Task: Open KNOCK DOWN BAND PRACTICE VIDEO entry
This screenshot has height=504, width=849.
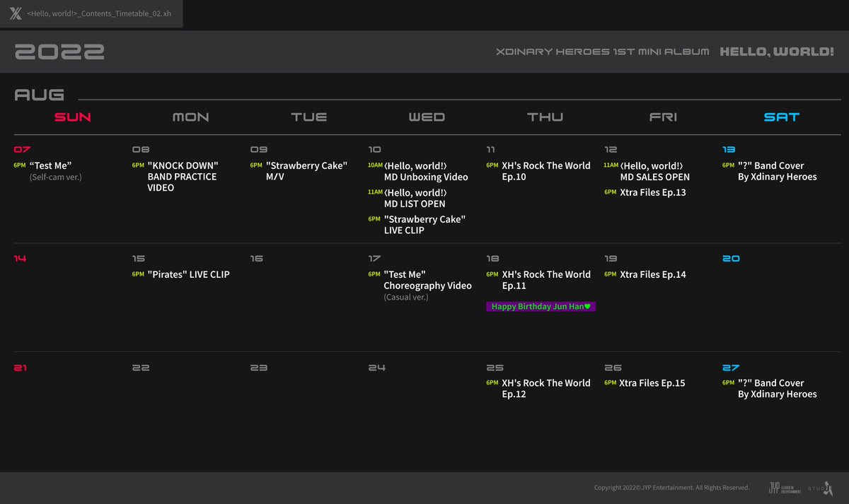Action: pos(175,177)
